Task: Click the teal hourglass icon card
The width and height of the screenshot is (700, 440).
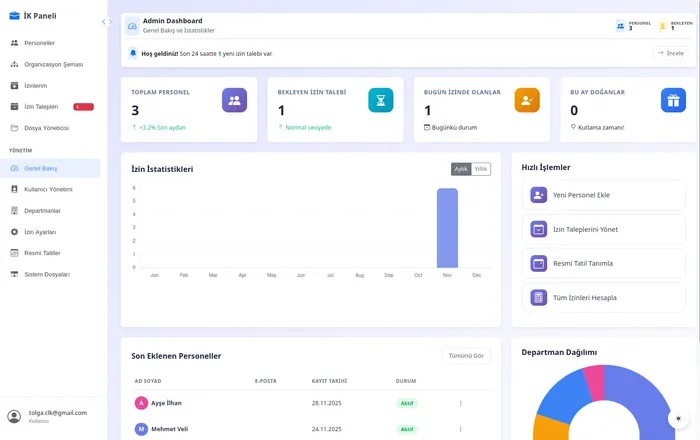Action: [x=380, y=100]
